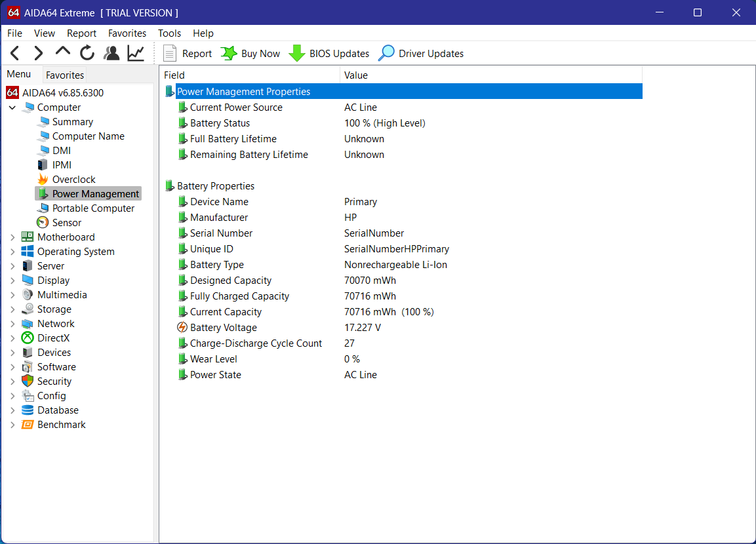
Task: Open the Favorites menu in menu bar
Action: (x=127, y=33)
